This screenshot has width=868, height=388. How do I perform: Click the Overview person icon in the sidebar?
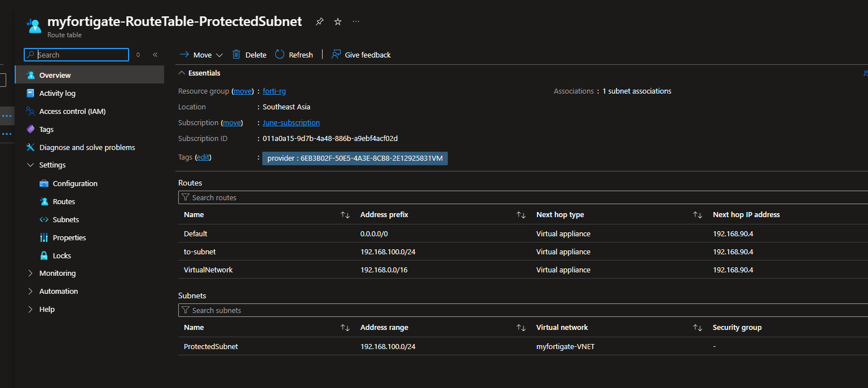[x=30, y=75]
